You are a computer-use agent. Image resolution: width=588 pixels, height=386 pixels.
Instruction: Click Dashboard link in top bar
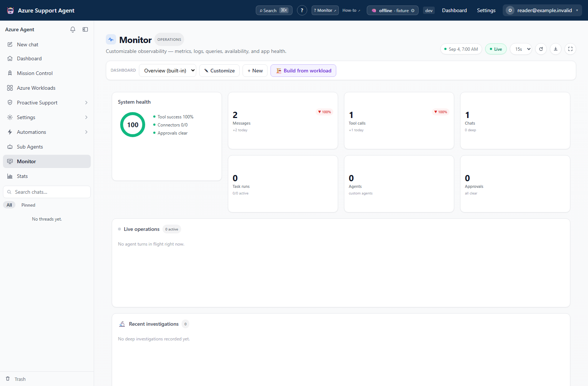[454, 10]
